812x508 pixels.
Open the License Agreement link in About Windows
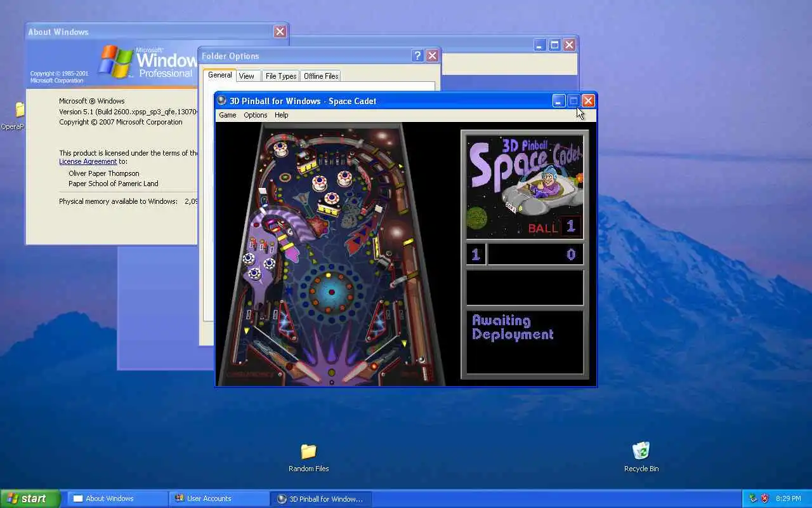[x=88, y=161]
